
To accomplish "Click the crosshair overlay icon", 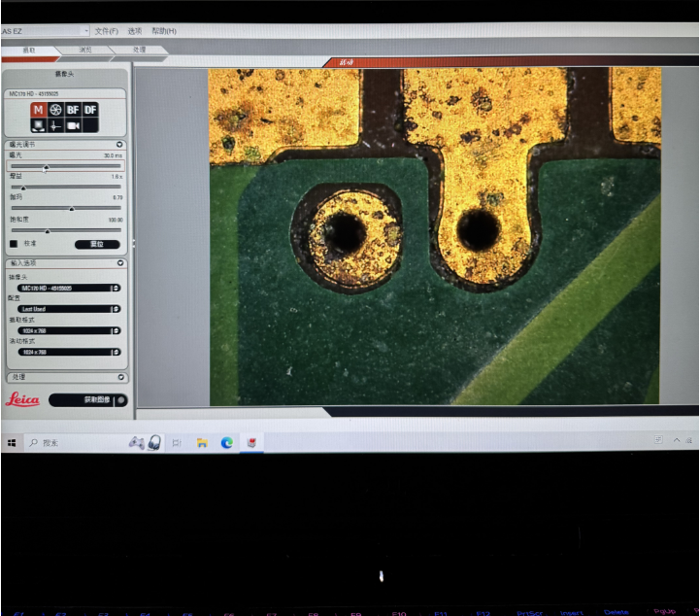I will (x=56, y=125).
